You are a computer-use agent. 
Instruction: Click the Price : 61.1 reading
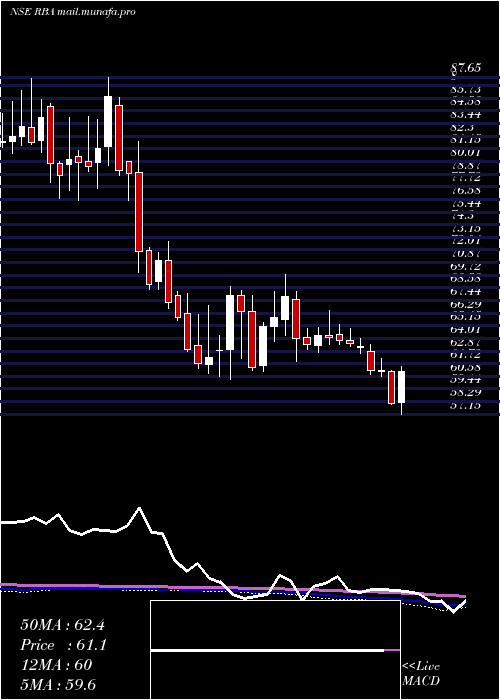point(63,645)
